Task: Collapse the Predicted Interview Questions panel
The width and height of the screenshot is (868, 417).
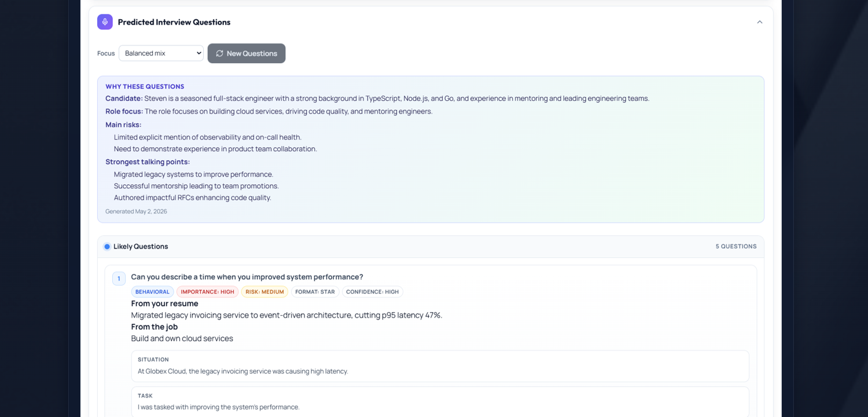Action: tap(759, 22)
